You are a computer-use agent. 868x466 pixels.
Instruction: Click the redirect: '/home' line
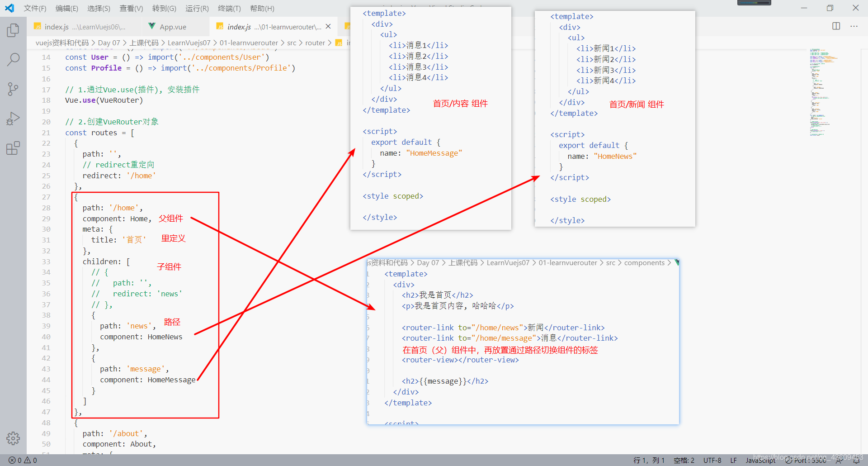click(x=119, y=176)
